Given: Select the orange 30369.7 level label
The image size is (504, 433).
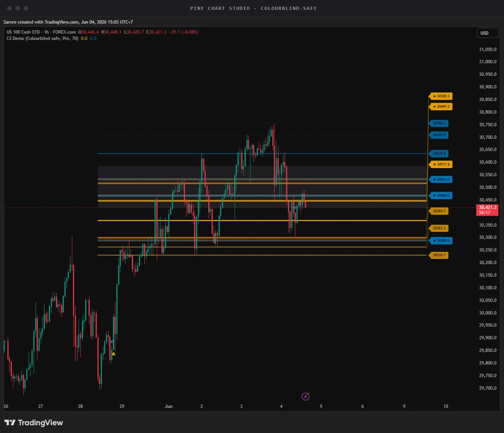Looking at the screenshot, I should [439, 211].
